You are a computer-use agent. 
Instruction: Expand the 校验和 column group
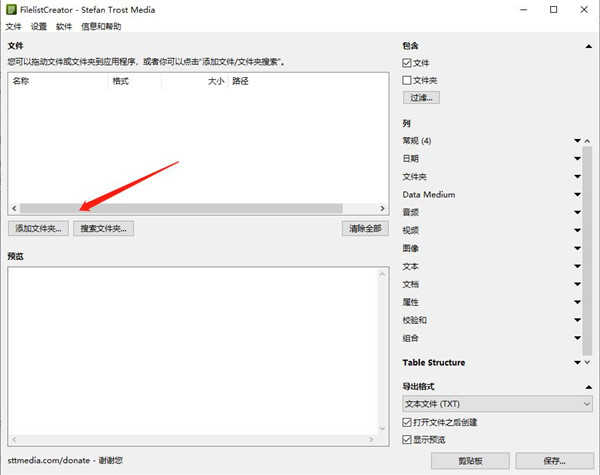click(x=577, y=320)
